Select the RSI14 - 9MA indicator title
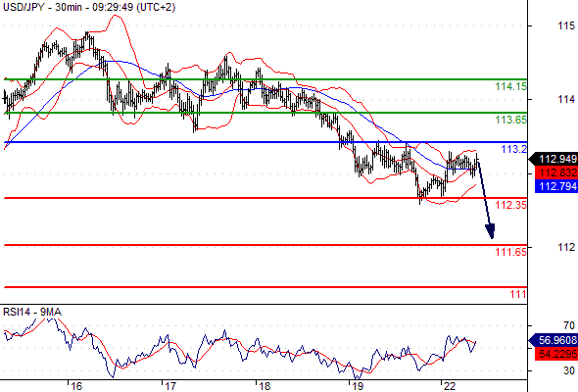 (32, 313)
